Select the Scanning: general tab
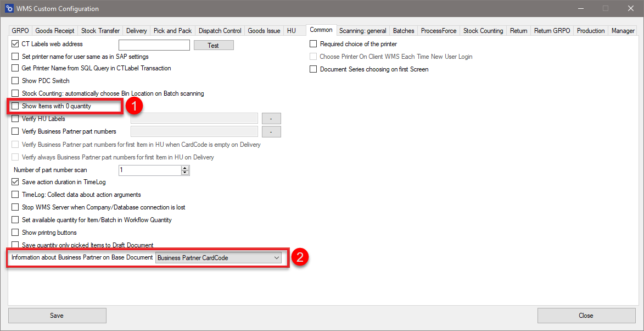Viewport: 644px width, 331px height. 362,31
